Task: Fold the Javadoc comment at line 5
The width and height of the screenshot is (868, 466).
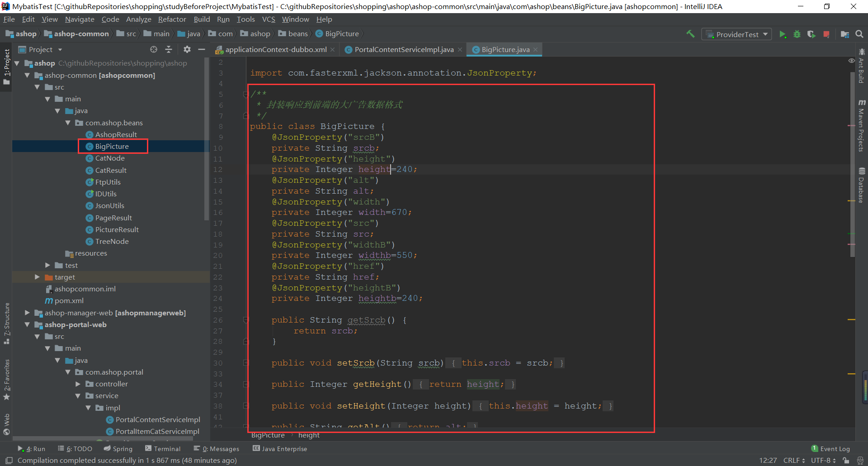Action: (x=246, y=94)
